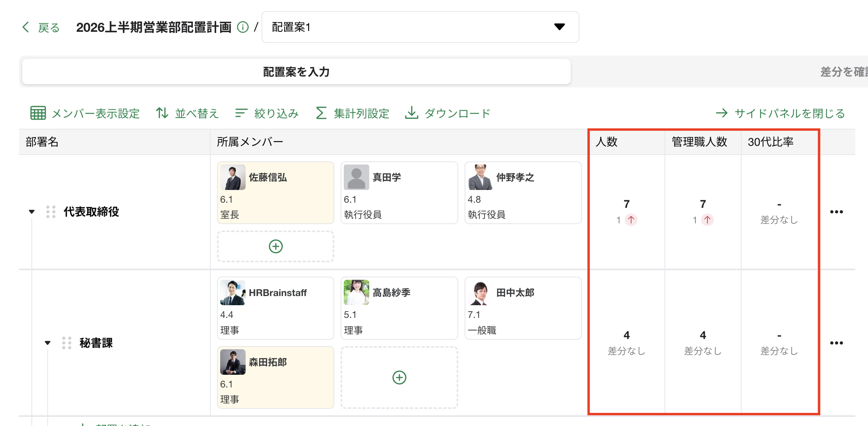The image size is (868, 426).
Task: Click the 並べ替え sort button
Action: tap(187, 113)
